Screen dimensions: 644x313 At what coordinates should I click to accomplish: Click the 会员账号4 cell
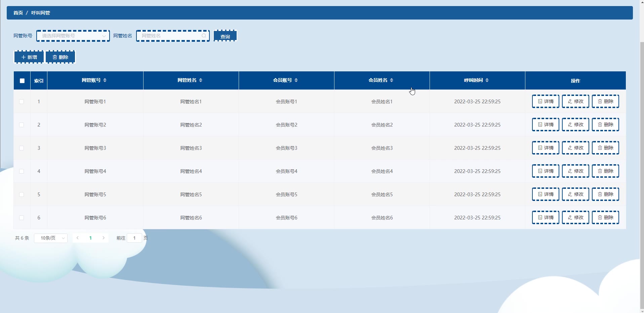tap(286, 171)
